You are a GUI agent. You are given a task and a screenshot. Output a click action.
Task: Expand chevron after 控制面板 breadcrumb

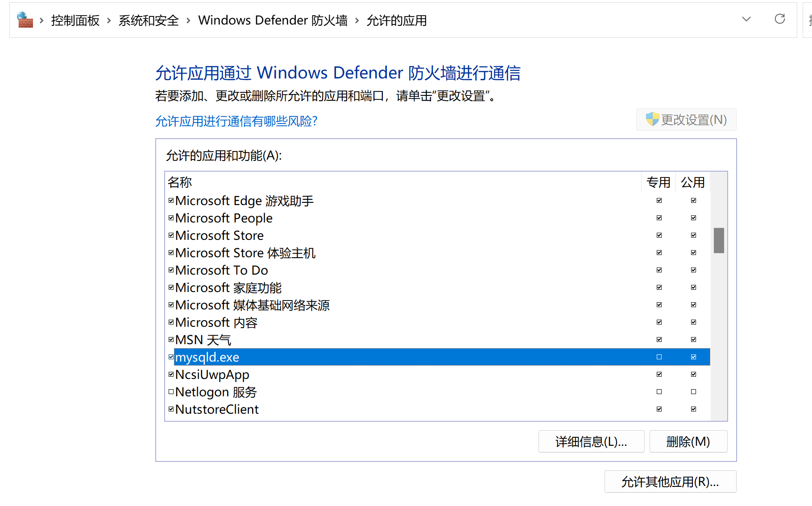point(108,21)
